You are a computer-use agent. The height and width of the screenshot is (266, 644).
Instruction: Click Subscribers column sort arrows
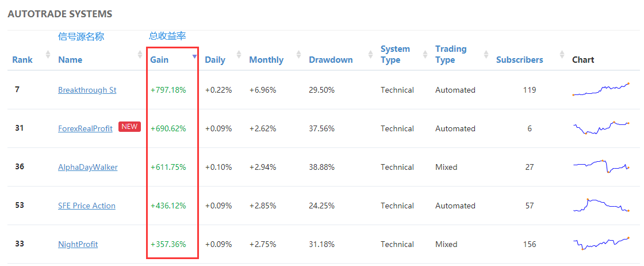[x=562, y=54]
